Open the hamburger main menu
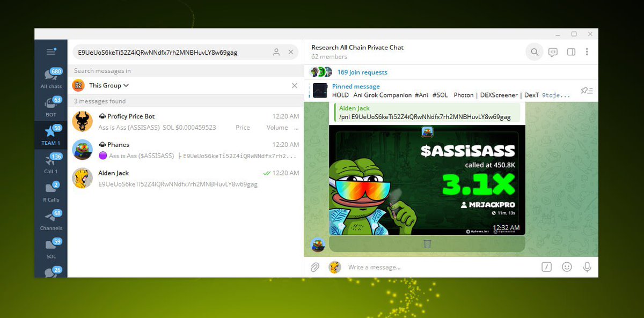The width and height of the screenshot is (644, 318). pos(51,51)
